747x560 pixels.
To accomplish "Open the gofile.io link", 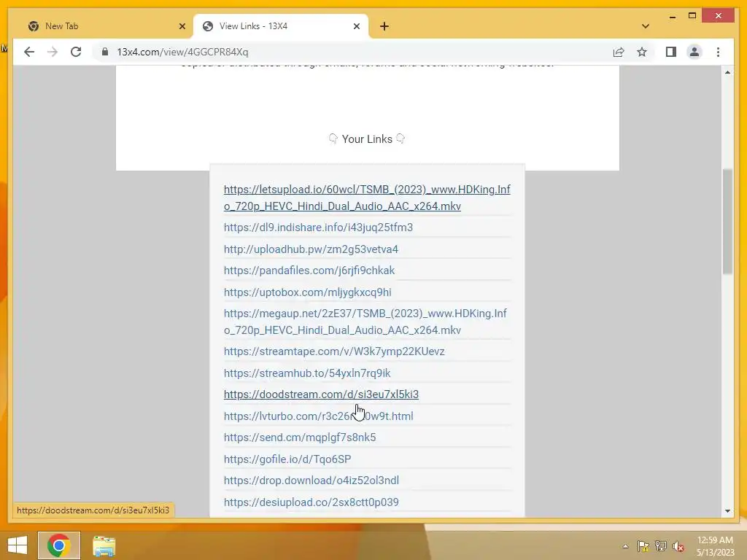I will point(287,459).
